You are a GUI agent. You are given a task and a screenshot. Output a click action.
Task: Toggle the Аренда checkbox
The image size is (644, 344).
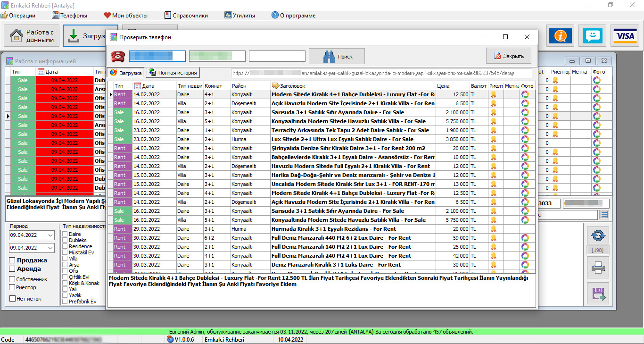[12, 269]
